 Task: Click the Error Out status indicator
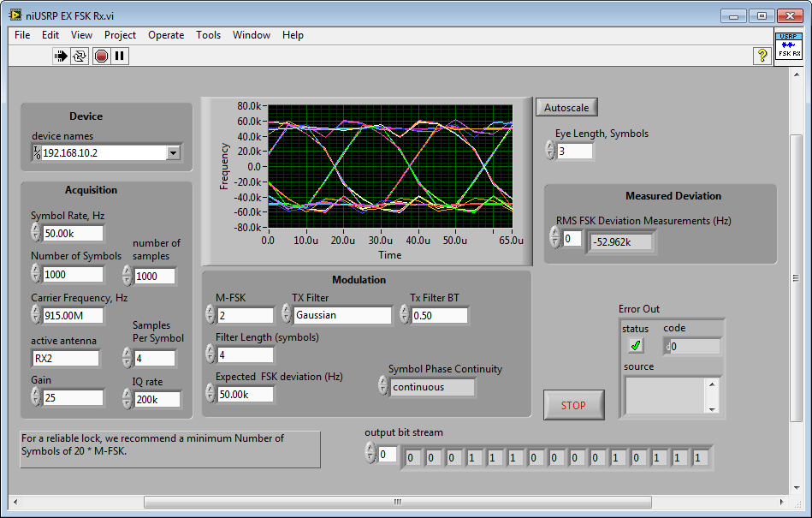(635, 346)
